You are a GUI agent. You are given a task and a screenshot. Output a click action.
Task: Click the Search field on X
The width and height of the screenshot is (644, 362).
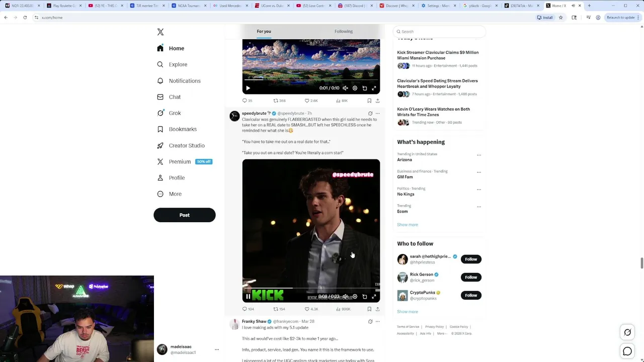click(x=439, y=31)
